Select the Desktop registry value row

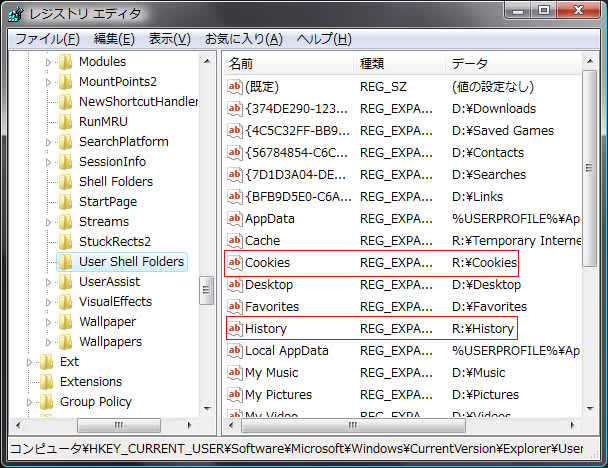click(x=269, y=285)
